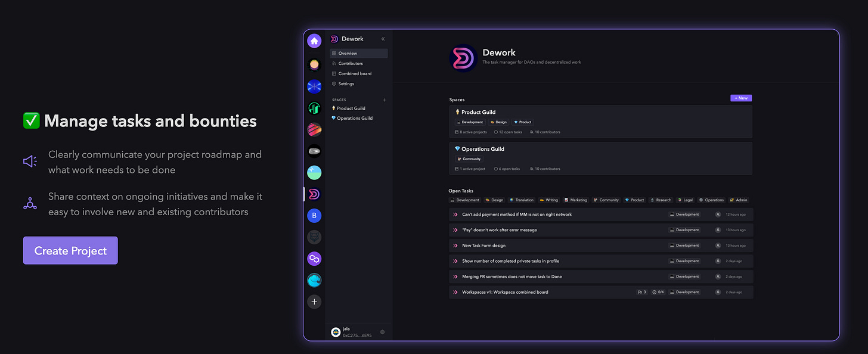Open task "Can't add payment method if MM"
Screen dimensions: 868x354
[601, 215]
